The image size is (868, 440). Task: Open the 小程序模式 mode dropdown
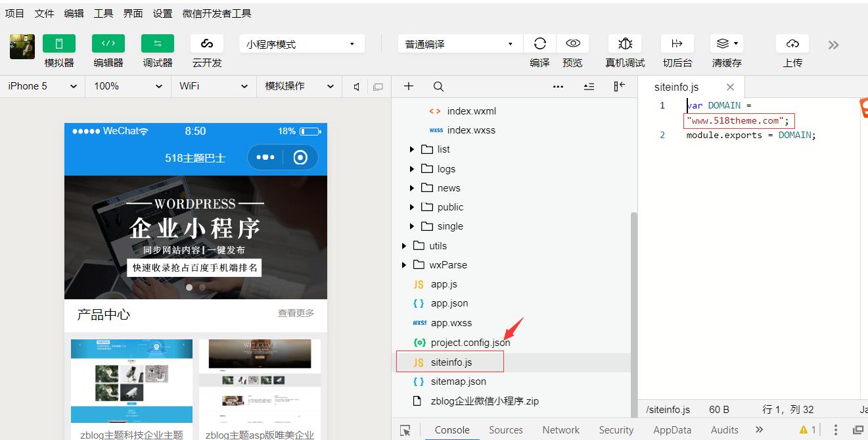click(302, 44)
